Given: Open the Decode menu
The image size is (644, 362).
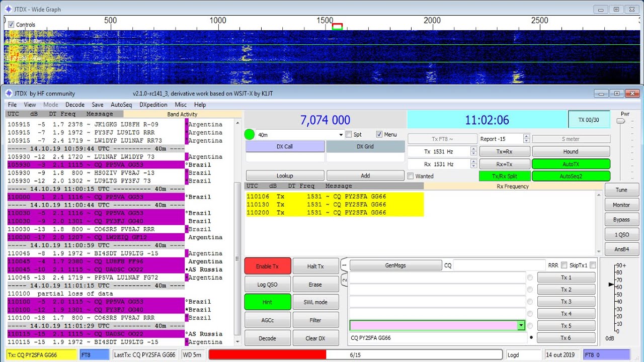Looking at the screenshot, I should coord(75,105).
